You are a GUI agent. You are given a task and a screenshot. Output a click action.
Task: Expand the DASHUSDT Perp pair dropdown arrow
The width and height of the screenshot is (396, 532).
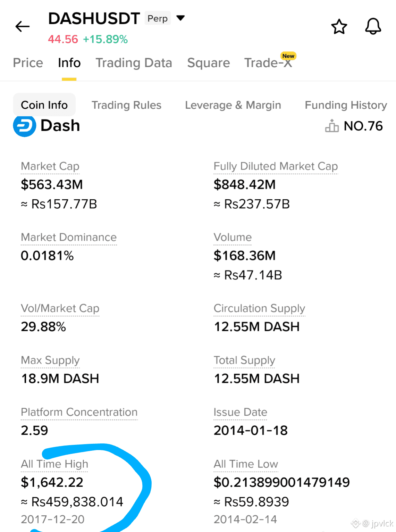pos(180,18)
